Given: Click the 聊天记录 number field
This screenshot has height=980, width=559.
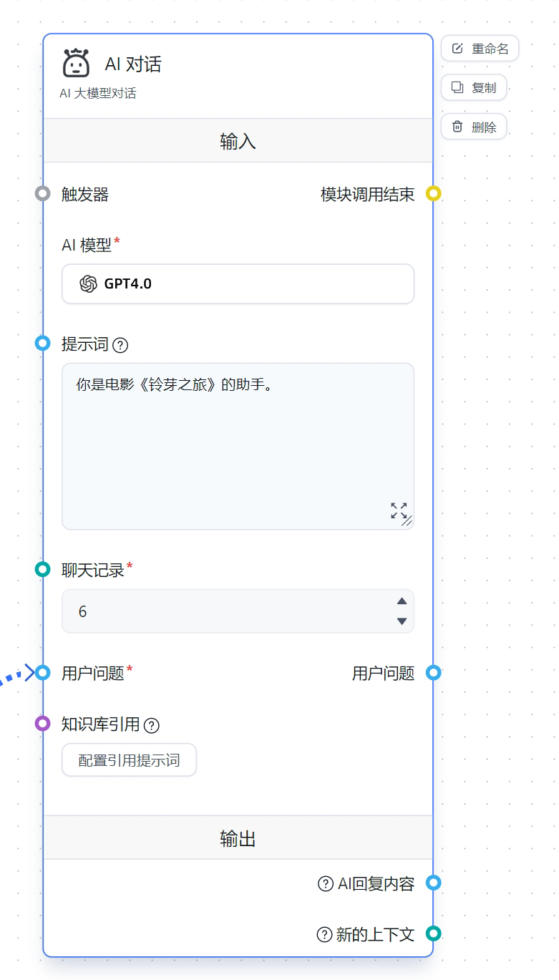Looking at the screenshot, I should 228,611.
